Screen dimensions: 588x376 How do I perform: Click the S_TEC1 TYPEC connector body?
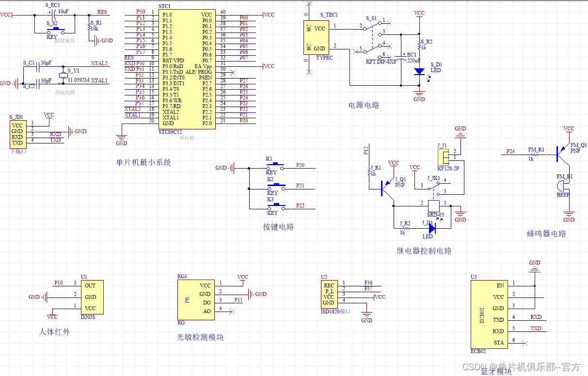tap(316, 37)
